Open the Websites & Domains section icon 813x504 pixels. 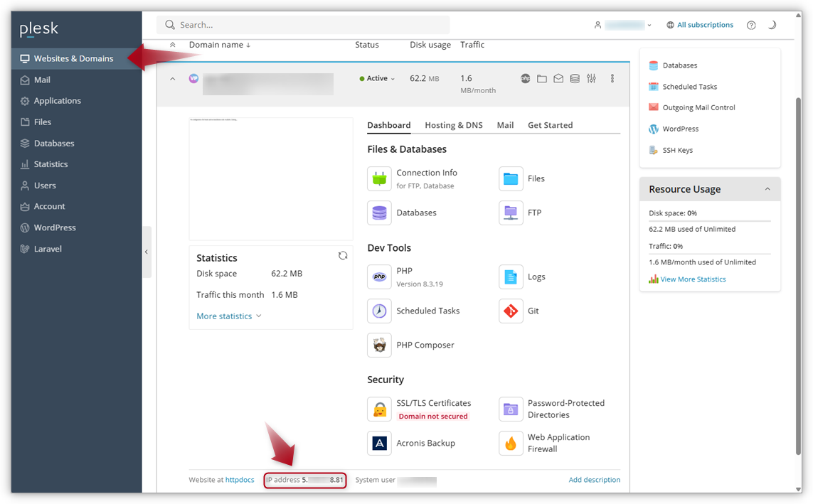click(26, 59)
